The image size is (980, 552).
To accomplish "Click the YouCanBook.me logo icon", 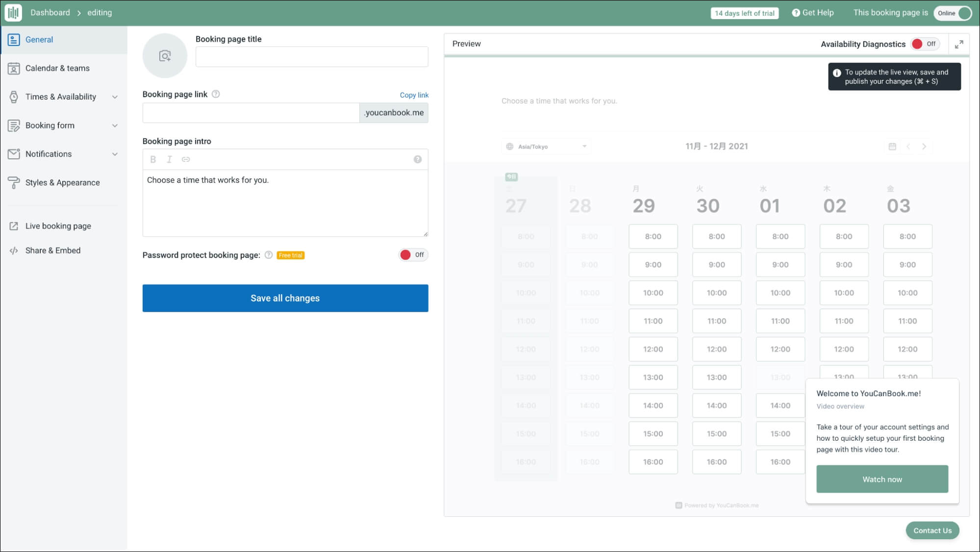I will click(x=13, y=13).
